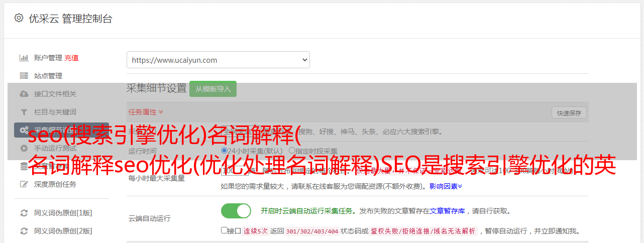Open 站点管理 in the sidebar

[x=48, y=76]
